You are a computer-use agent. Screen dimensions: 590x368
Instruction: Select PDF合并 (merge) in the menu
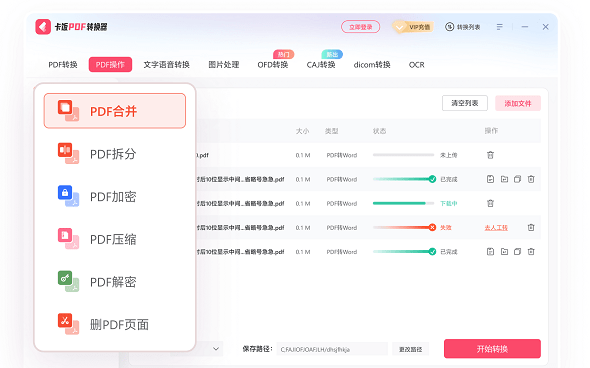[x=115, y=111]
